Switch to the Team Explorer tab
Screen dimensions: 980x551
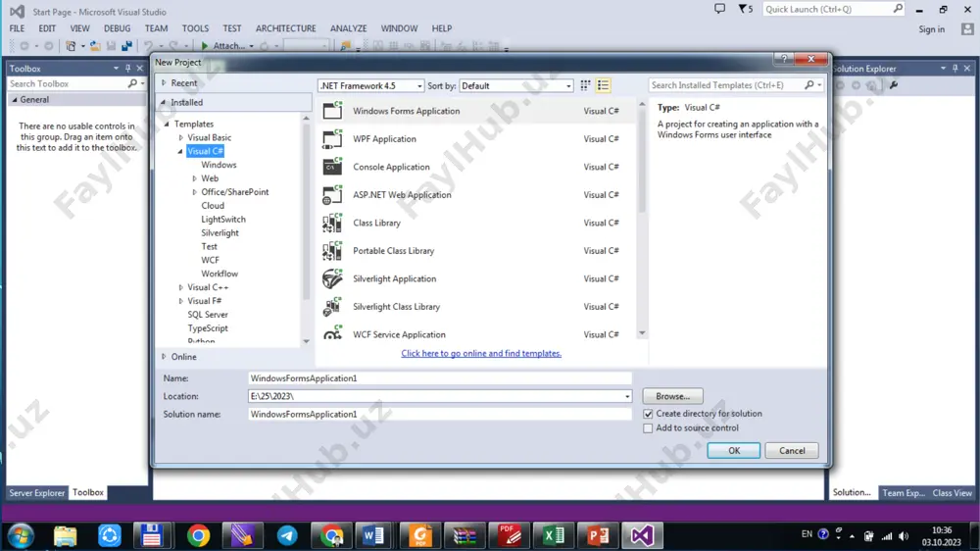(x=904, y=493)
